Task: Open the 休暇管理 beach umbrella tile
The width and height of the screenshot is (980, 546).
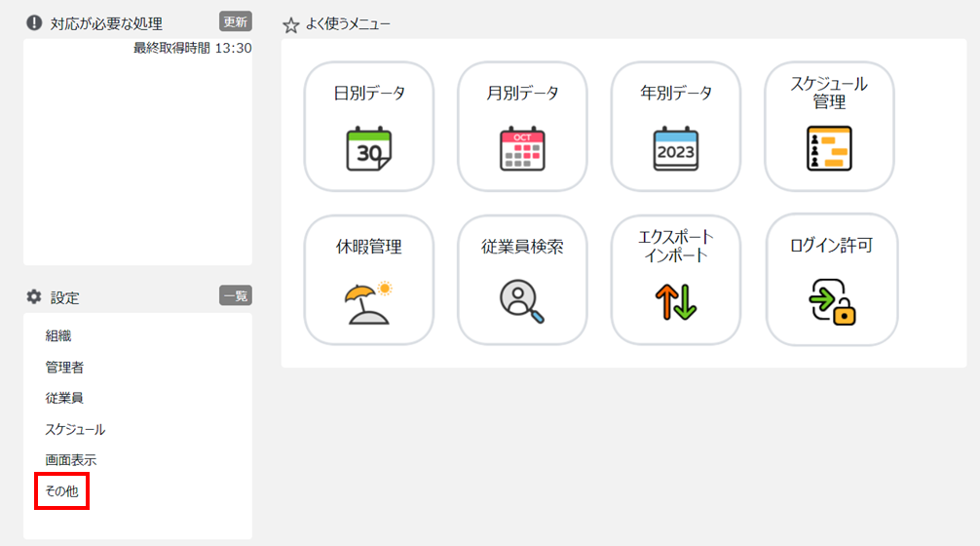Action: [369, 280]
